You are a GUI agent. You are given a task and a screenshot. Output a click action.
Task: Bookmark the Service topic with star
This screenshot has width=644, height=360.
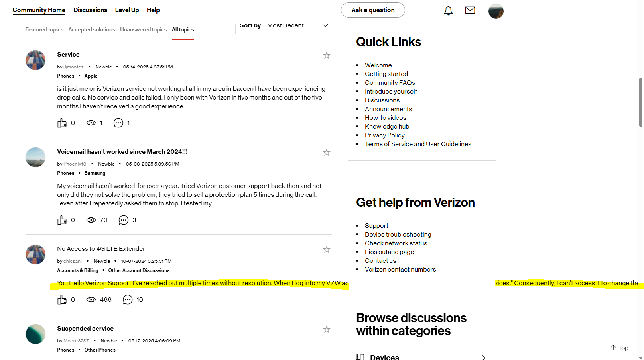pos(327,55)
